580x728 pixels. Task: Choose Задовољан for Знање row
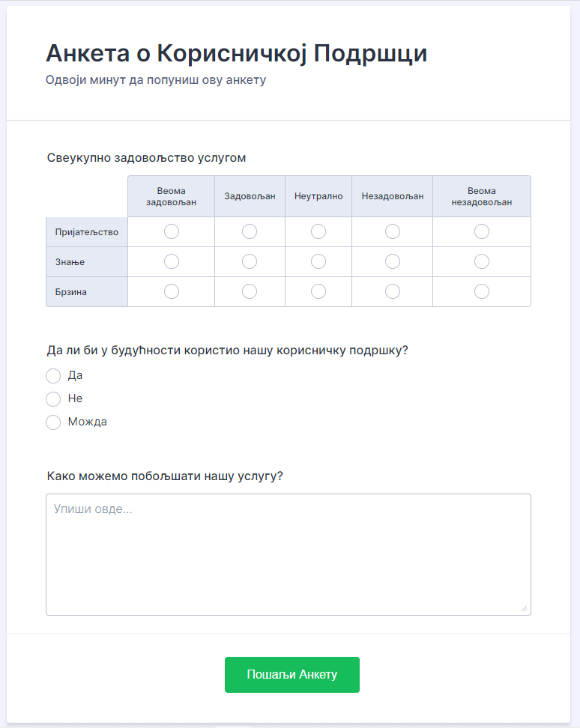pos(250,261)
